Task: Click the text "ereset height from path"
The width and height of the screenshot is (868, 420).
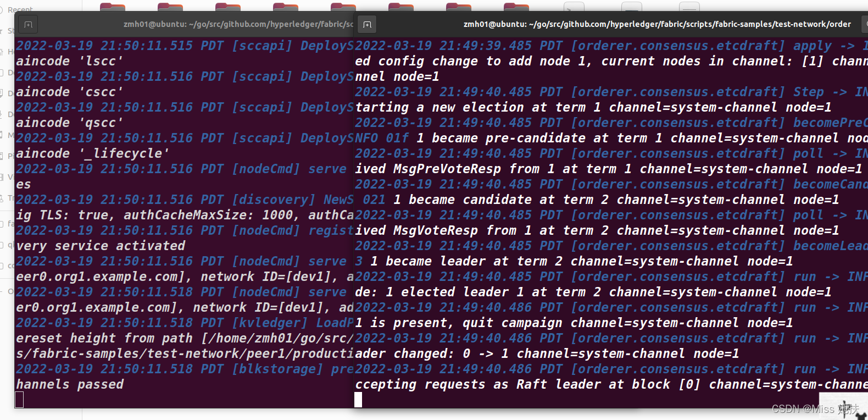Action: click(x=104, y=338)
